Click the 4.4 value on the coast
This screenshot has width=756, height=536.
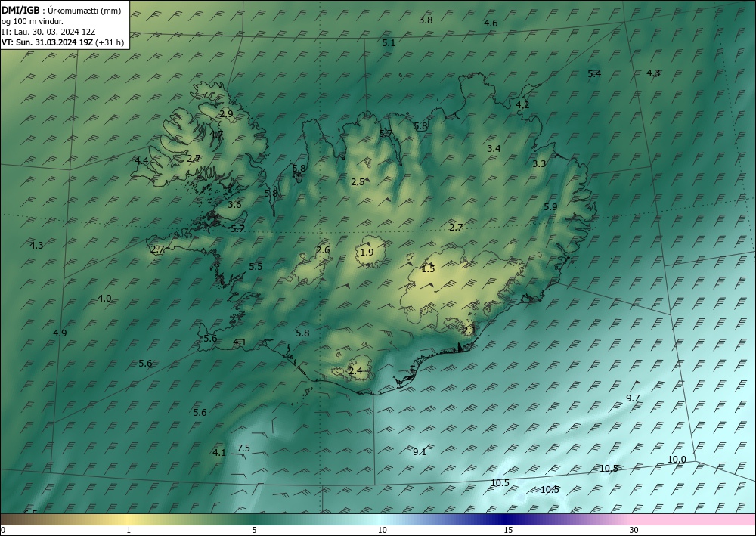141,160
